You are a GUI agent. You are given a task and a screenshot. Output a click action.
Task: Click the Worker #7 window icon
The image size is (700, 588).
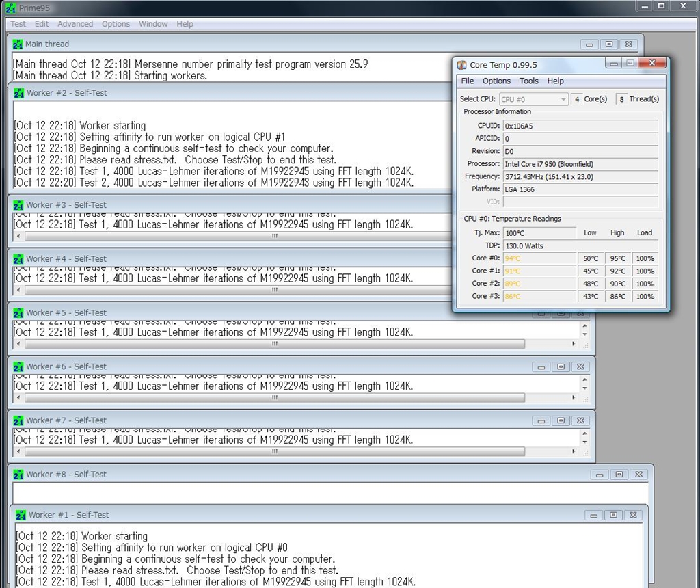click(18, 421)
